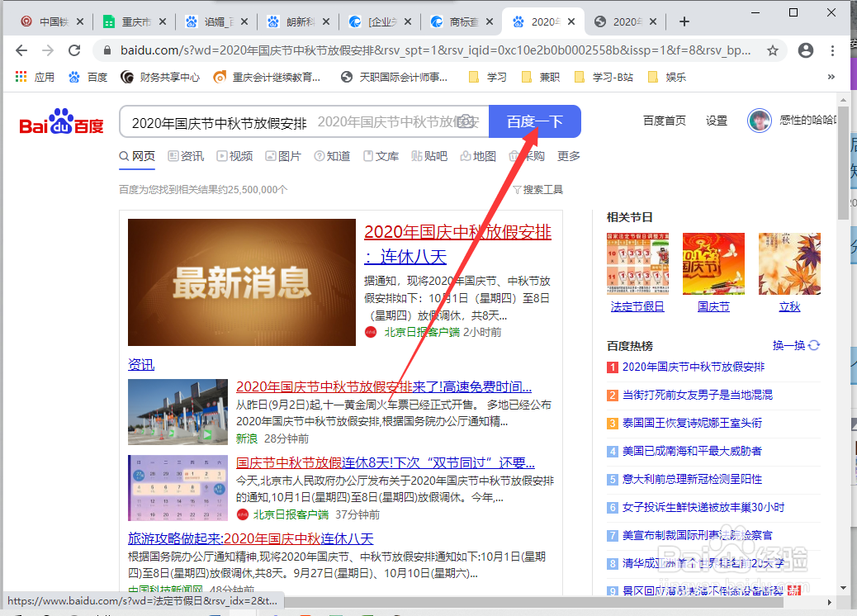The image size is (857, 616).
Task: Open hot item 6 女子投诉生鲜快递被放丰巢
Action: tap(703, 507)
